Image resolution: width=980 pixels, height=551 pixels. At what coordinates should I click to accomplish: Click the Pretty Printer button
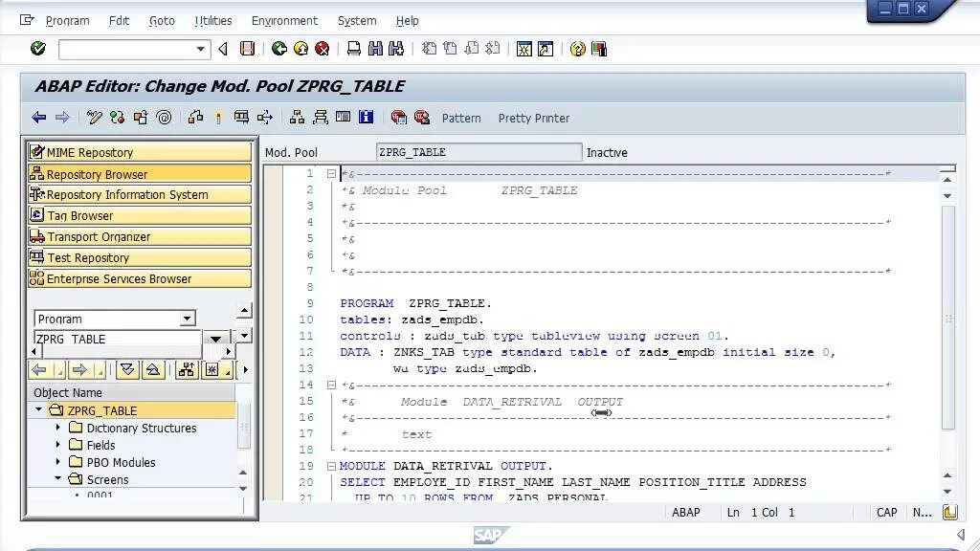click(534, 118)
